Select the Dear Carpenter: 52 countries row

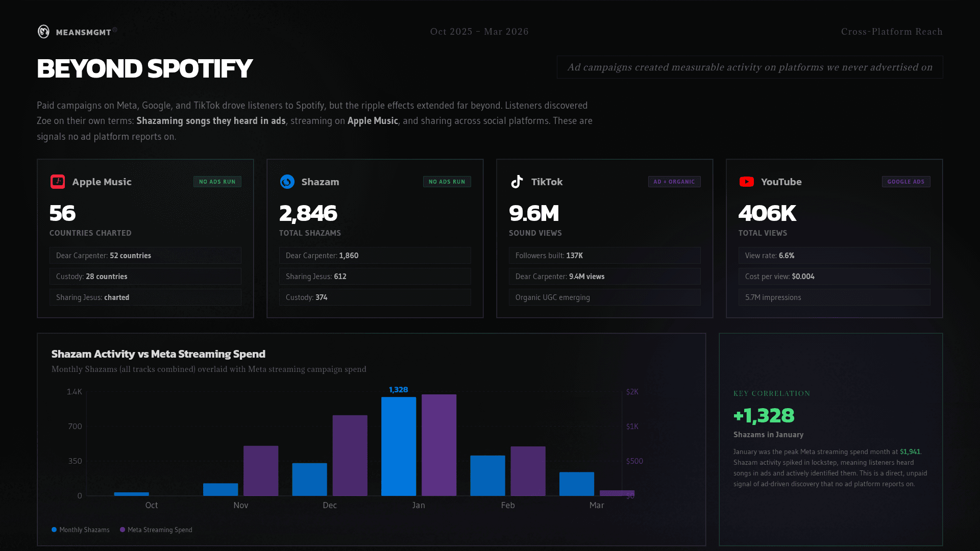pyautogui.click(x=145, y=256)
